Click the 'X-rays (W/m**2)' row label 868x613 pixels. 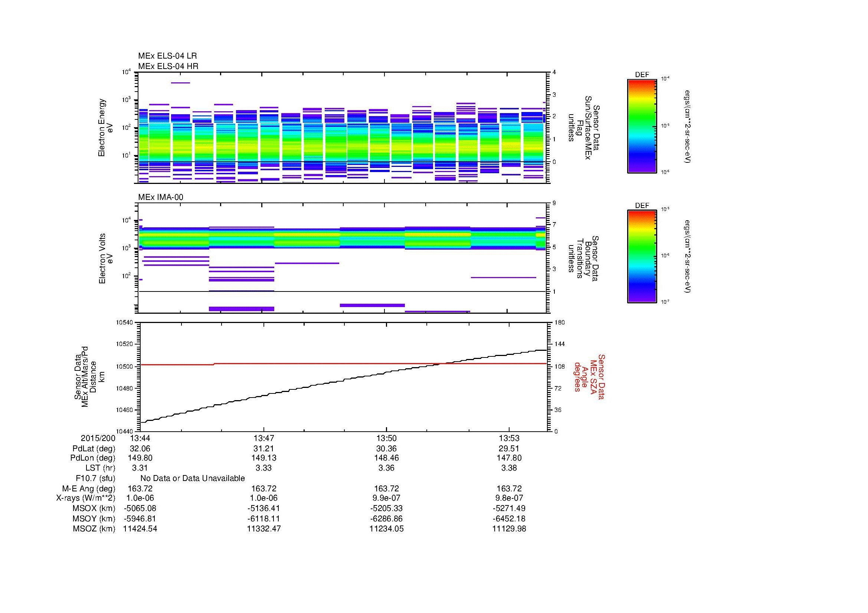tap(86, 498)
